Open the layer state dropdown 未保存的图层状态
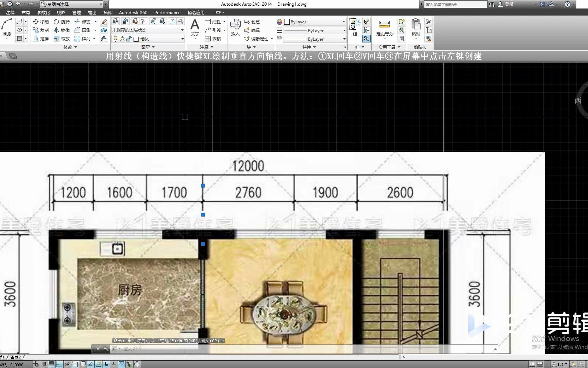The image size is (588, 368). (148, 30)
